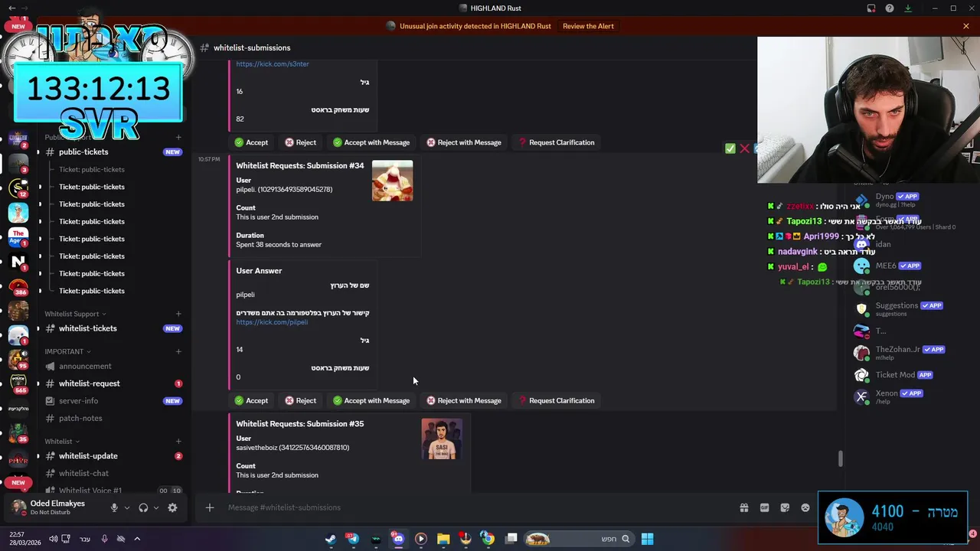Collapse the Whitelist Support category
The image size is (980, 551).
point(75,314)
